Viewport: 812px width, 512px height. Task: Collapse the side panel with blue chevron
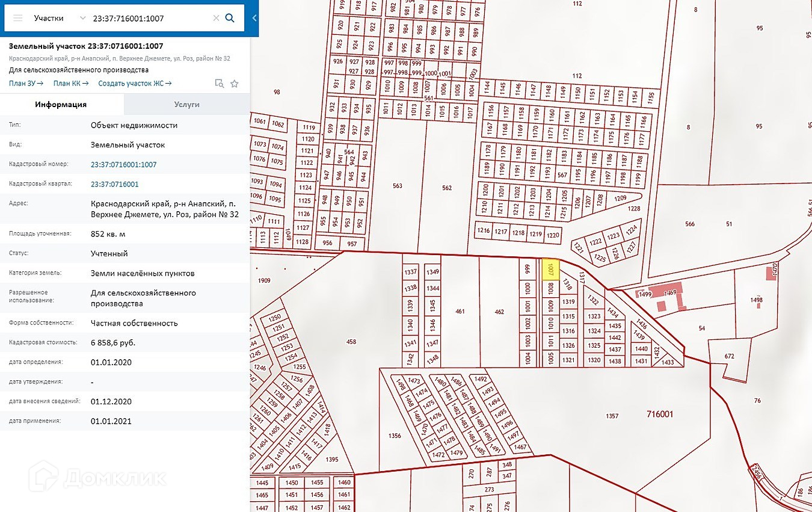coord(254,18)
